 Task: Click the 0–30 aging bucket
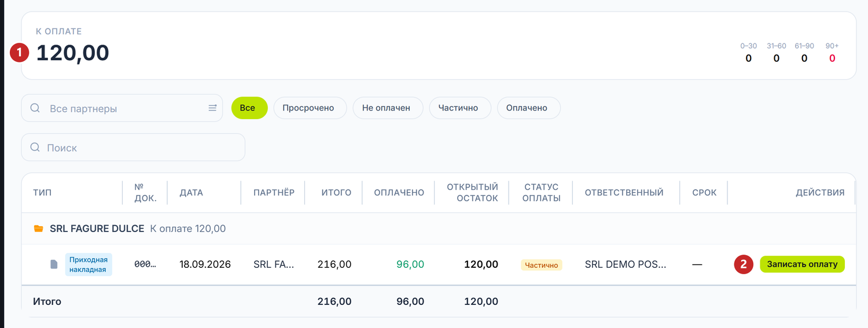(x=748, y=53)
